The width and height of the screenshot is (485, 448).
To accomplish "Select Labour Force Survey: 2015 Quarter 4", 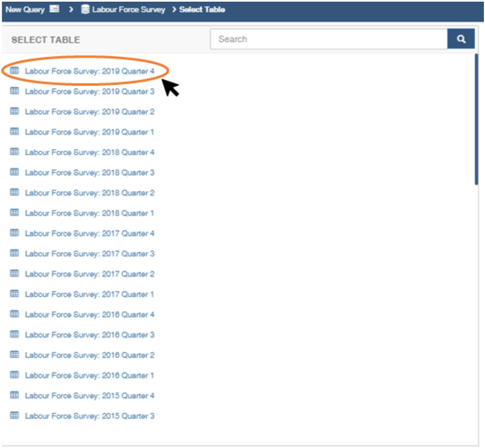I will 90,396.
